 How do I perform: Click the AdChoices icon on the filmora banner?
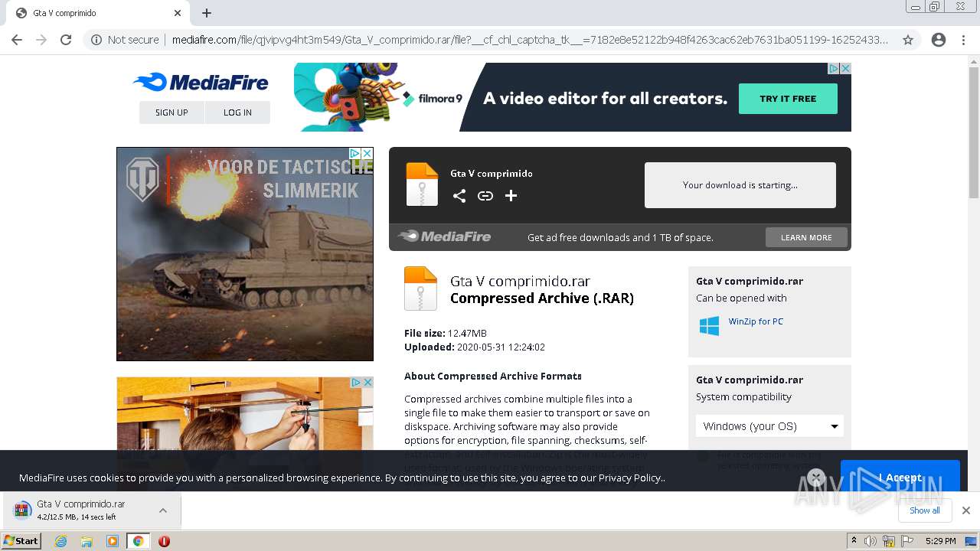835,68
